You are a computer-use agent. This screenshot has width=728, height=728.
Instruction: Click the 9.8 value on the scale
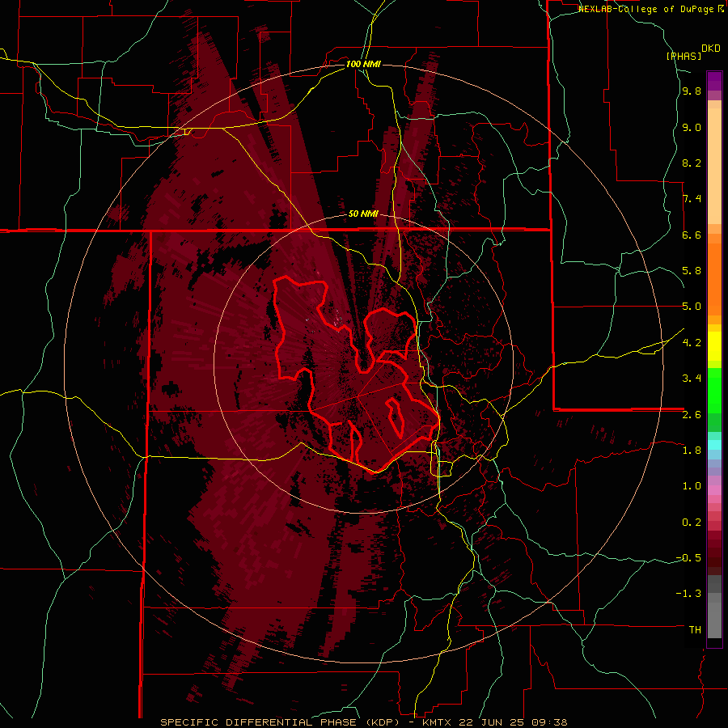(692, 91)
